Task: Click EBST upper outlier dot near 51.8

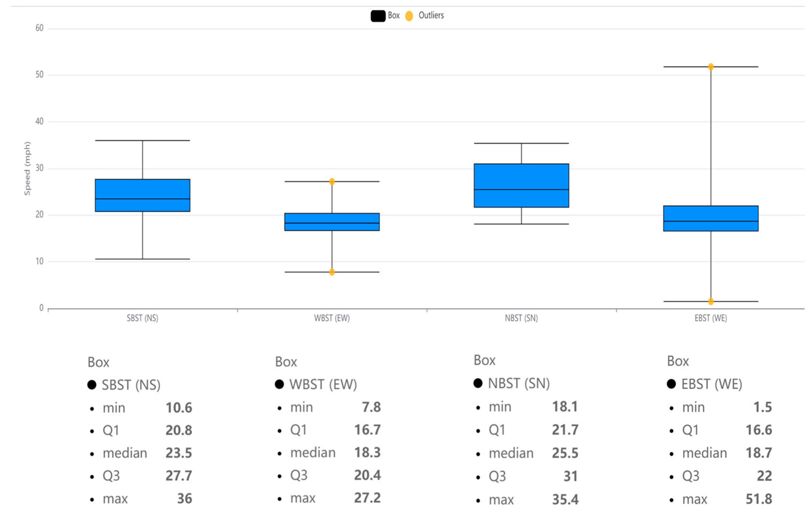Action: point(711,67)
